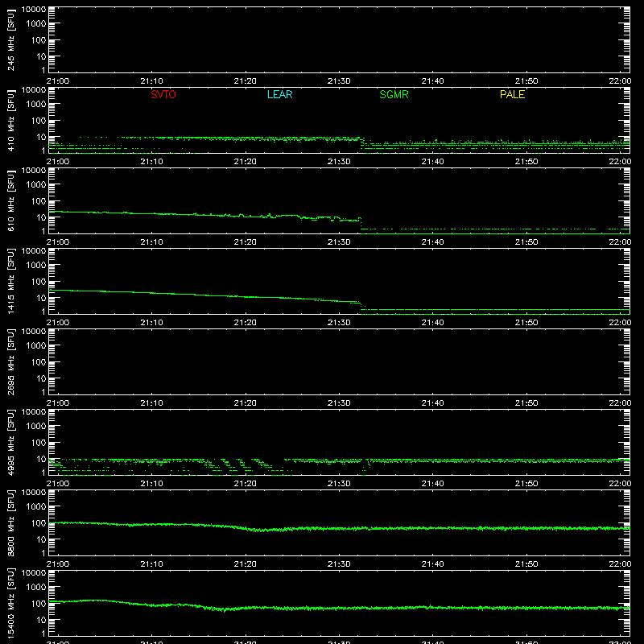Select the 1415 MHz [SFU] axis title
Viewport: 644px width, 644px height.
[x=11, y=281]
